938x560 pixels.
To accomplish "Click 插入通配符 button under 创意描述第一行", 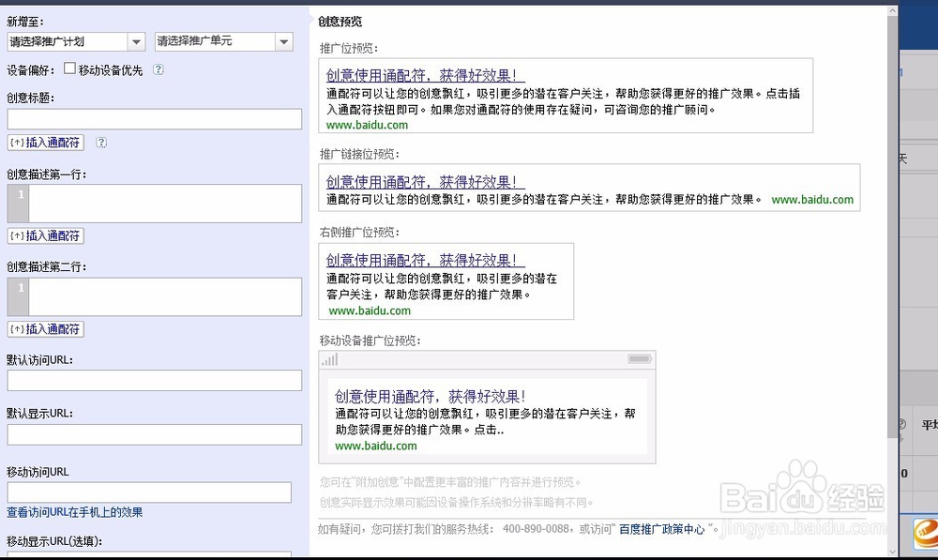I will [x=45, y=235].
